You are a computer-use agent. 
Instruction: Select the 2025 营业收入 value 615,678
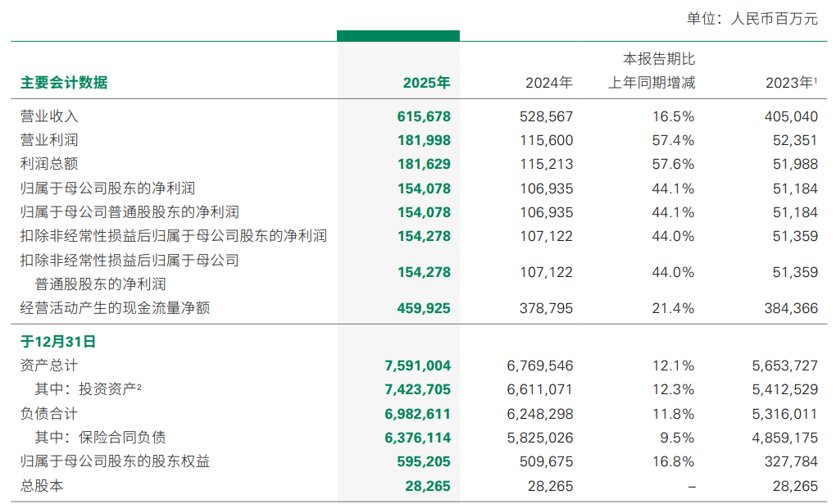click(424, 116)
